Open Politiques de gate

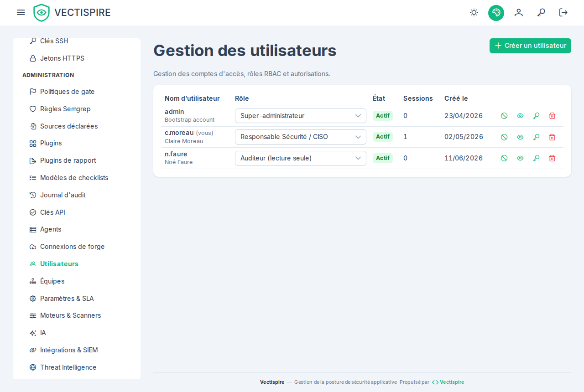tap(77, 92)
